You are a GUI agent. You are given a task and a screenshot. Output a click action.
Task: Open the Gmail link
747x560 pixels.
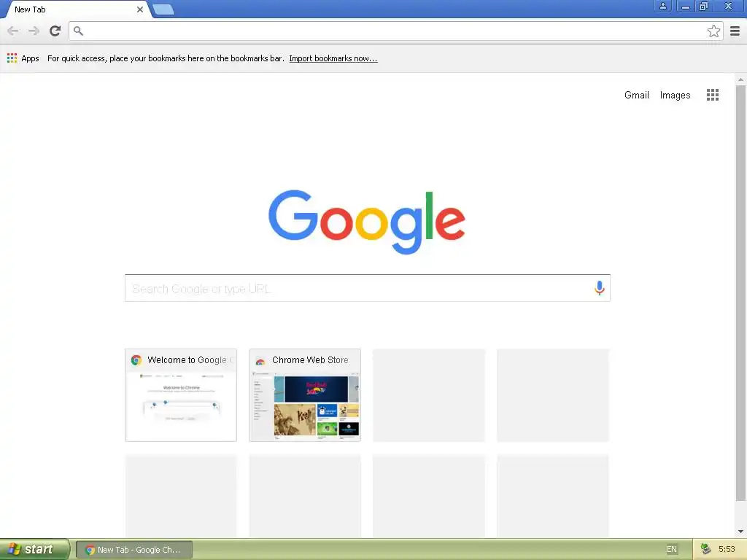[636, 95]
